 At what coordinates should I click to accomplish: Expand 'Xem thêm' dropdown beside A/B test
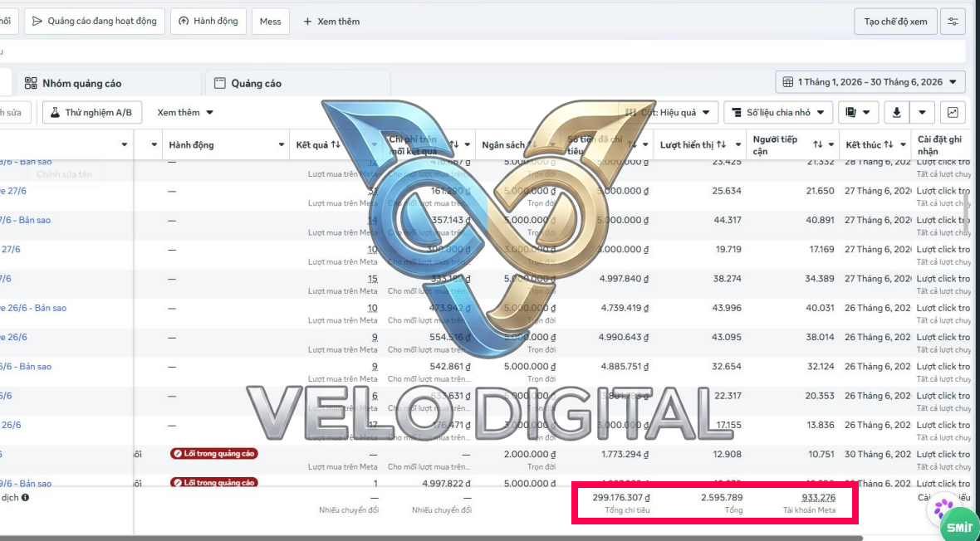pyautogui.click(x=185, y=113)
